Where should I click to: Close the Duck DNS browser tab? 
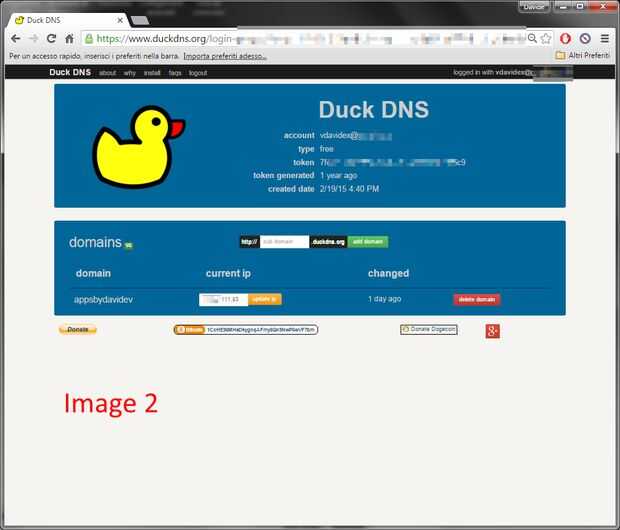120,20
